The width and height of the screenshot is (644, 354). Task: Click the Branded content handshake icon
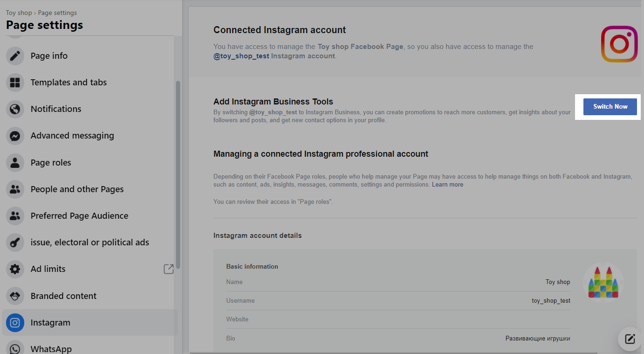(x=15, y=296)
